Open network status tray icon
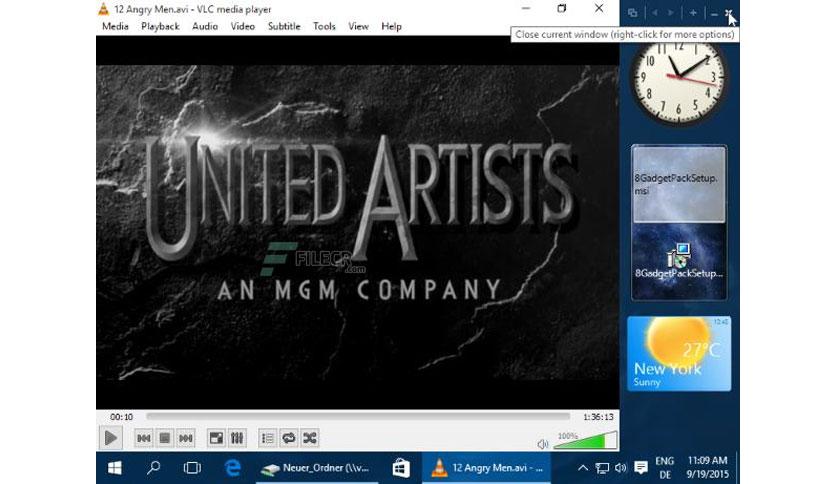The image size is (836, 484). pos(602,468)
